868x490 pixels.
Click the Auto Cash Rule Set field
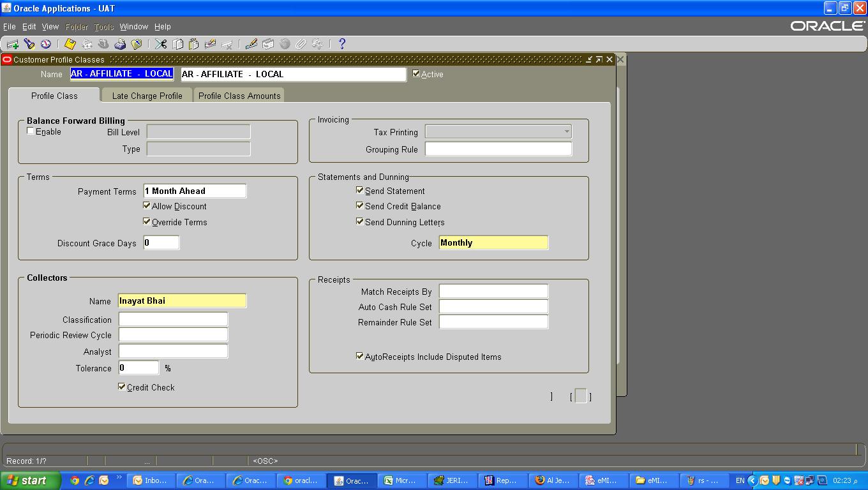(x=493, y=307)
